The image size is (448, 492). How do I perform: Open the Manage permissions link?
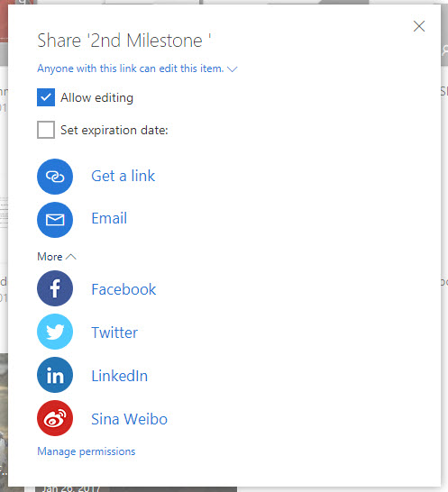click(87, 451)
